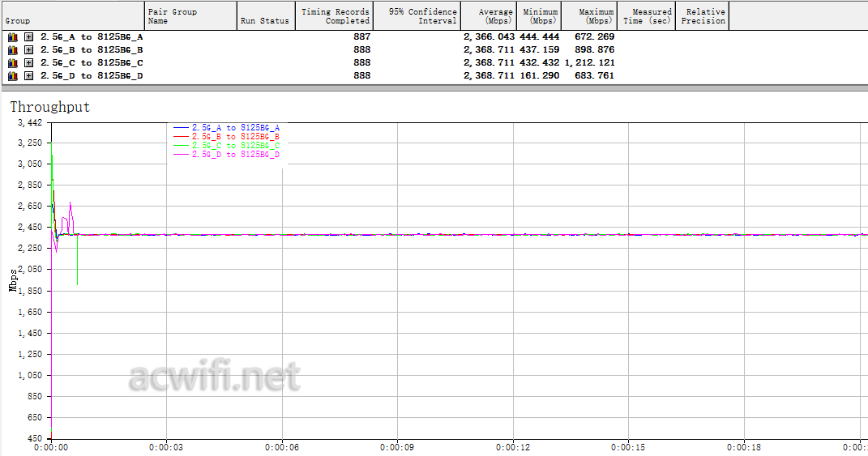Viewport: 868px width, 456px height.
Task: Click the 2,450 y-axis tick label
Action: pos(30,228)
